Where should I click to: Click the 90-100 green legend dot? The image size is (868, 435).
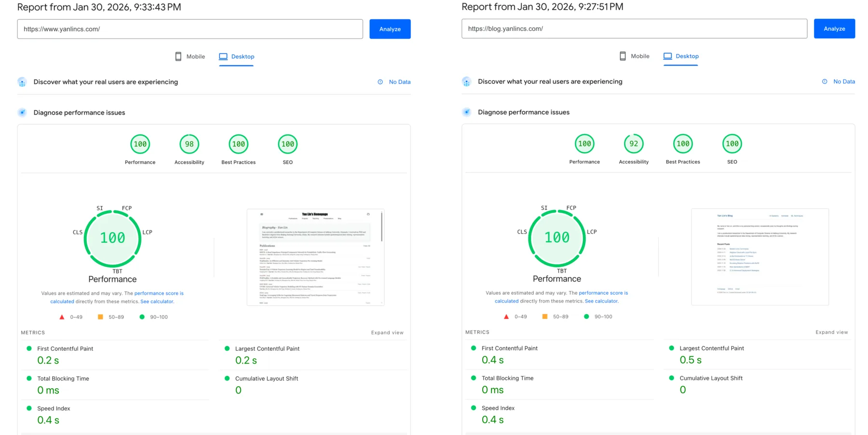[x=142, y=316]
